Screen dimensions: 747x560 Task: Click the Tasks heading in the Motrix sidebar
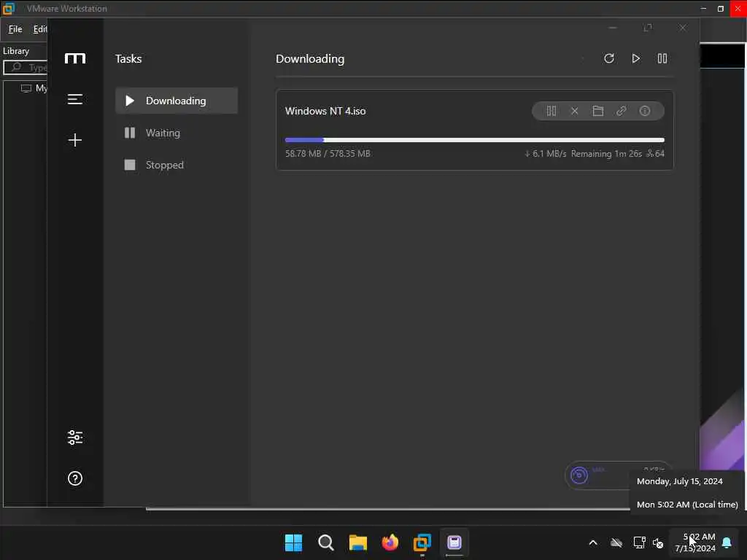tap(128, 58)
